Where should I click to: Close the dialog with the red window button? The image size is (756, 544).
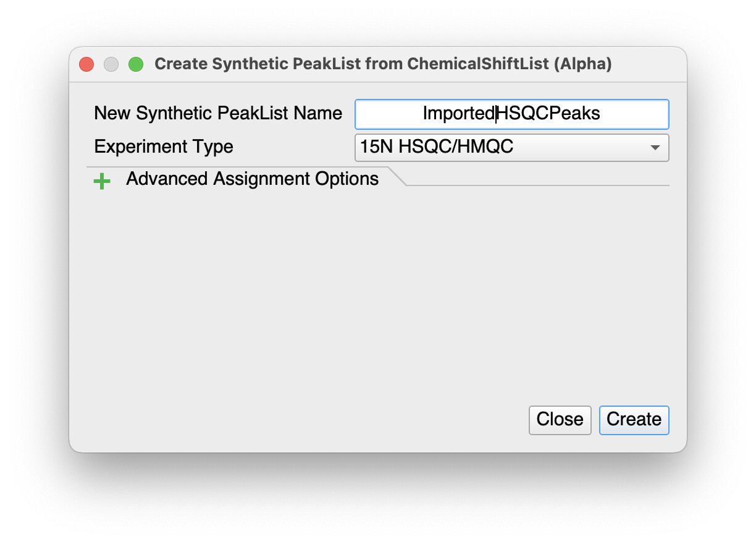click(x=86, y=64)
